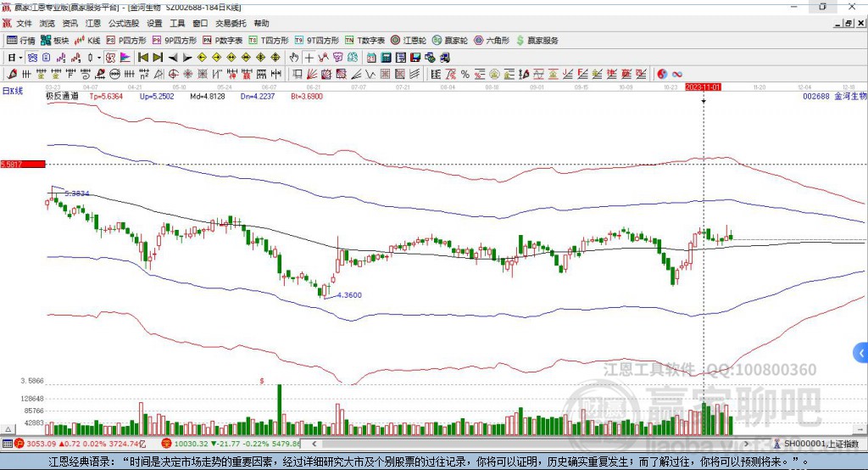Screen dimensions: 868x470
Task: Jump to first bar icon
Action: (x=142, y=58)
